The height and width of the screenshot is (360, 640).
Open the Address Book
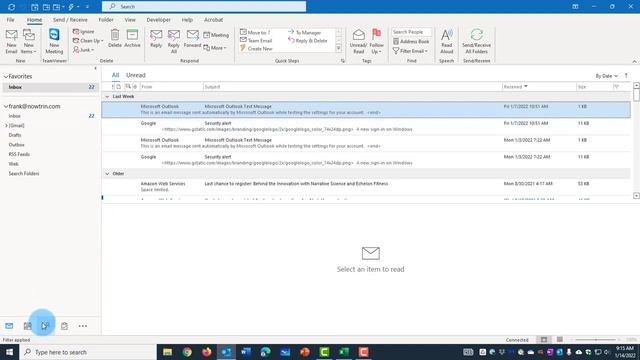point(411,41)
